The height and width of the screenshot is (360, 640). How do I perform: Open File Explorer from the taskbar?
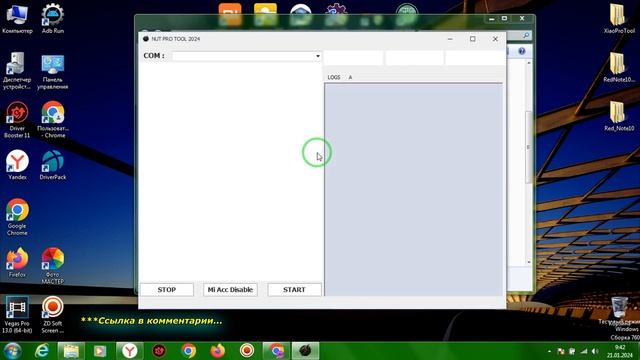[71, 351]
